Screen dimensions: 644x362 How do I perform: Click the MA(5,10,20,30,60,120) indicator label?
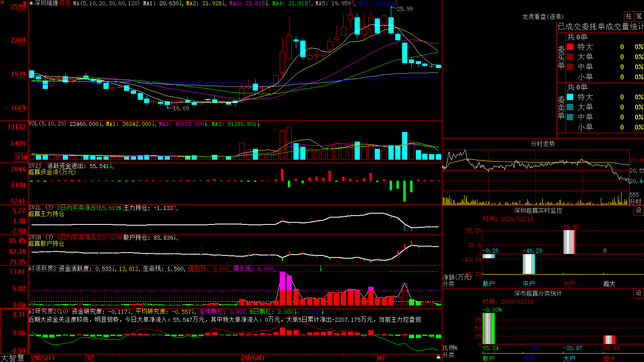(x=106, y=3)
